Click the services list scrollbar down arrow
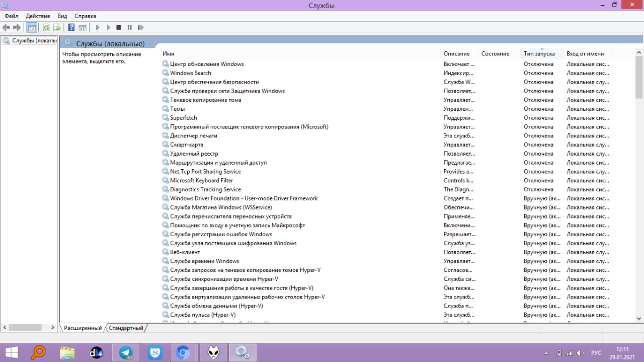This screenshot has height=362, width=644. tap(639, 318)
